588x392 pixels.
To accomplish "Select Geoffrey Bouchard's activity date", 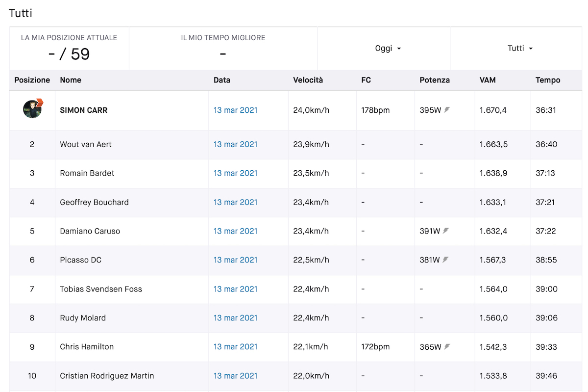I will pyautogui.click(x=235, y=202).
